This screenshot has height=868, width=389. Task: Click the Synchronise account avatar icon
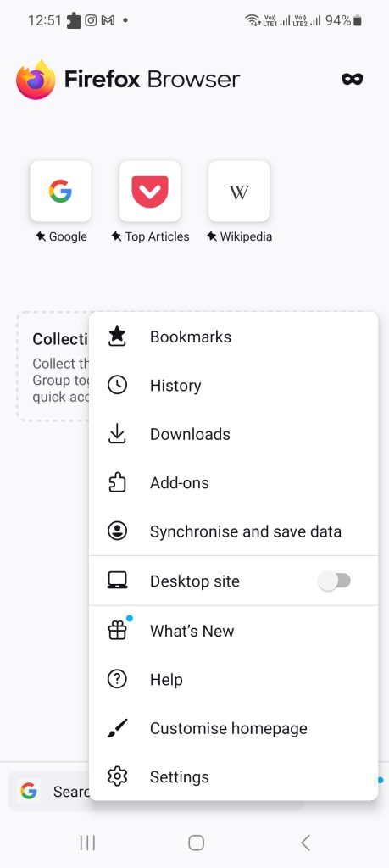tap(117, 531)
